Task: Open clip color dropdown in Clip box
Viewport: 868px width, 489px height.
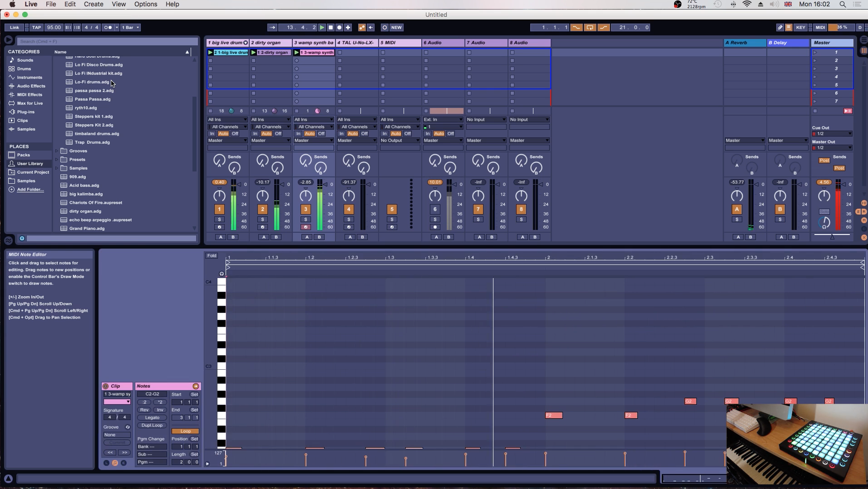Action: point(117,402)
